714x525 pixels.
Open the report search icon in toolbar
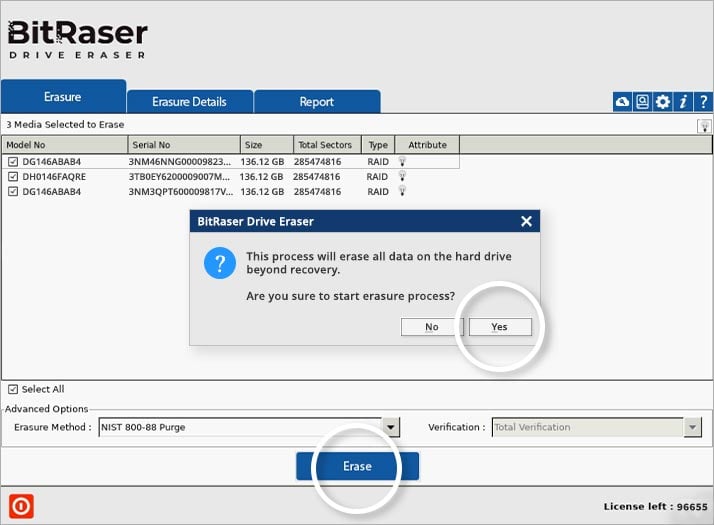[x=642, y=102]
